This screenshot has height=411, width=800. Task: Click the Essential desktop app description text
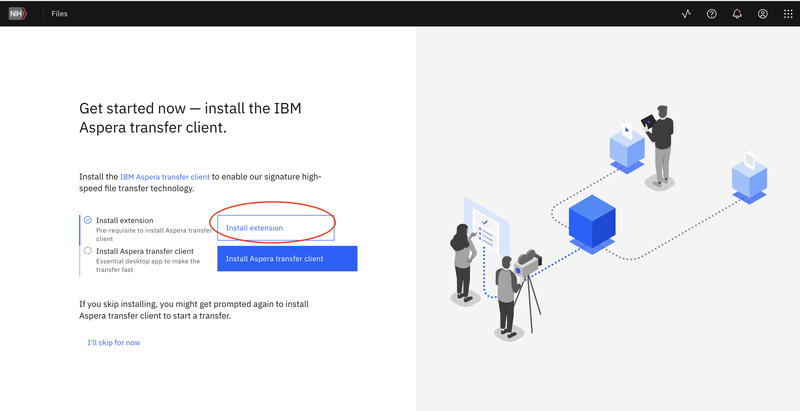(x=148, y=266)
